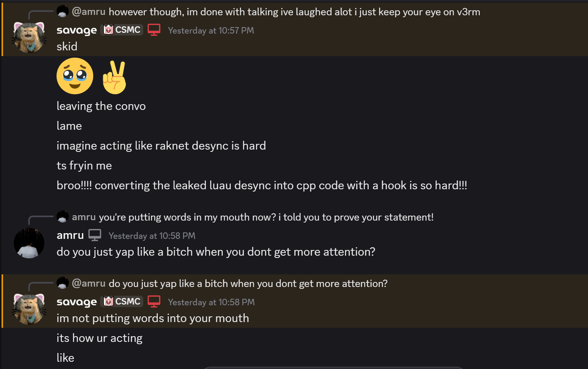Click the timestamp next to amru's username
588x369 pixels.
[x=152, y=236]
